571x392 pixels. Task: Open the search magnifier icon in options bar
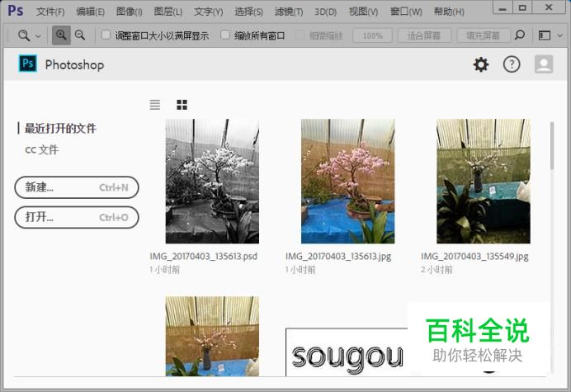click(520, 35)
